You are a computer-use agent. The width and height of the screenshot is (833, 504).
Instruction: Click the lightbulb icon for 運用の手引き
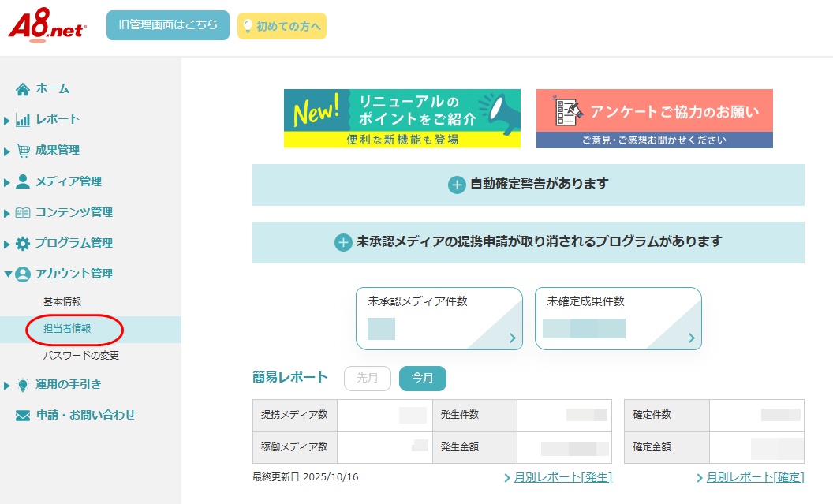pyautogui.click(x=23, y=385)
